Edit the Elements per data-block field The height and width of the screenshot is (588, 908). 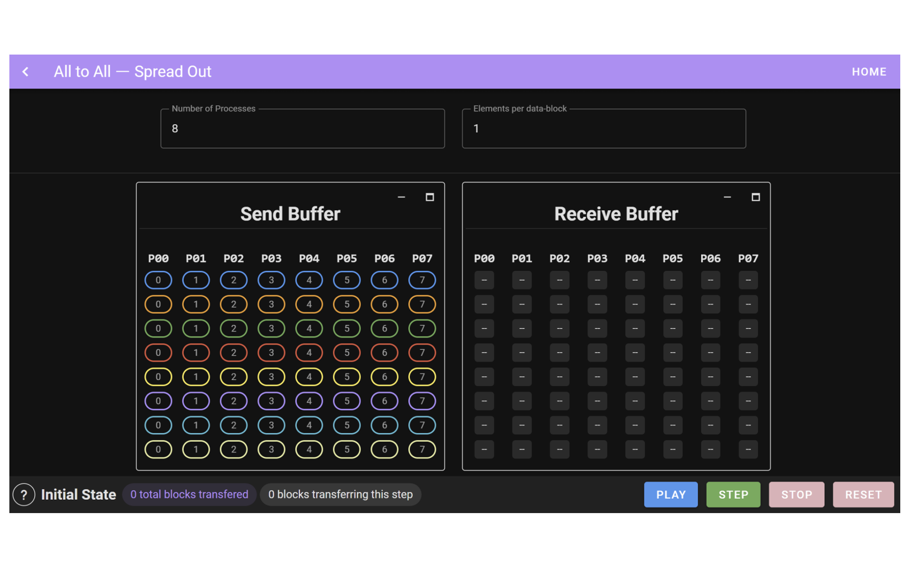[603, 129]
